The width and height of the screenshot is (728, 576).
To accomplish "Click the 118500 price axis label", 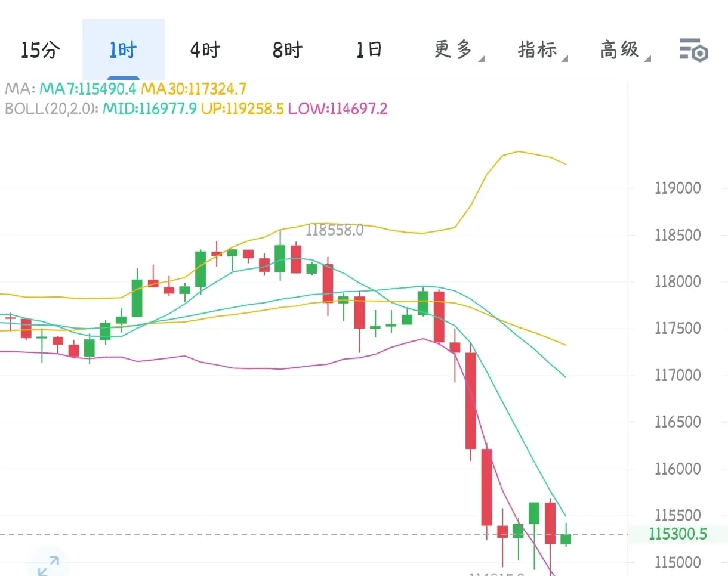I will (x=677, y=235).
